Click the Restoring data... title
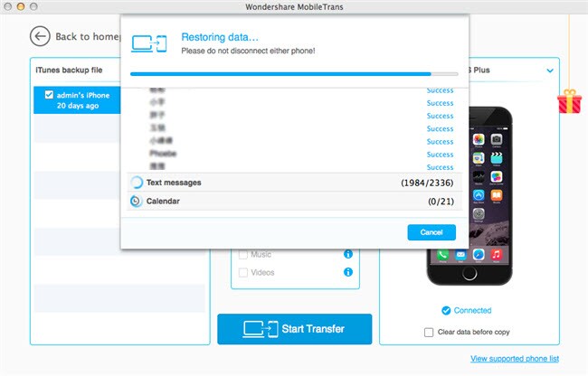 (220, 37)
